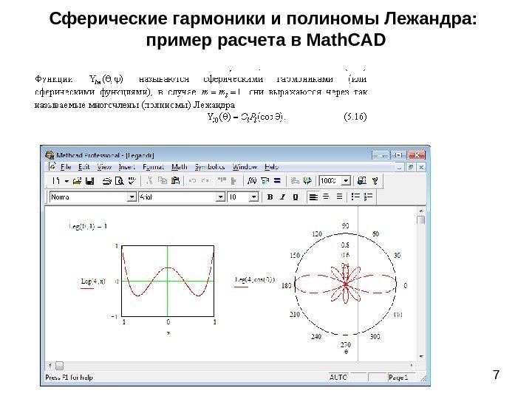The height and width of the screenshot is (399, 532).
Task: Click the Undo arrow icon
Action: 192,180
